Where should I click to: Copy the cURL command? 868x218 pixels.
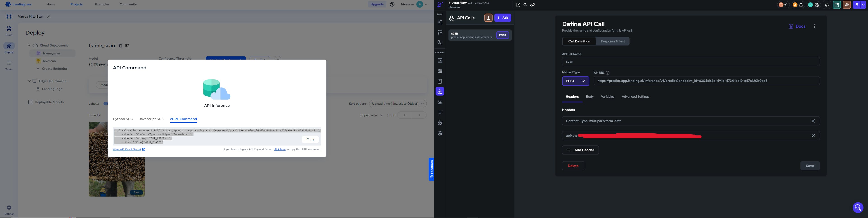pyautogui.click(x=310, y=139)
